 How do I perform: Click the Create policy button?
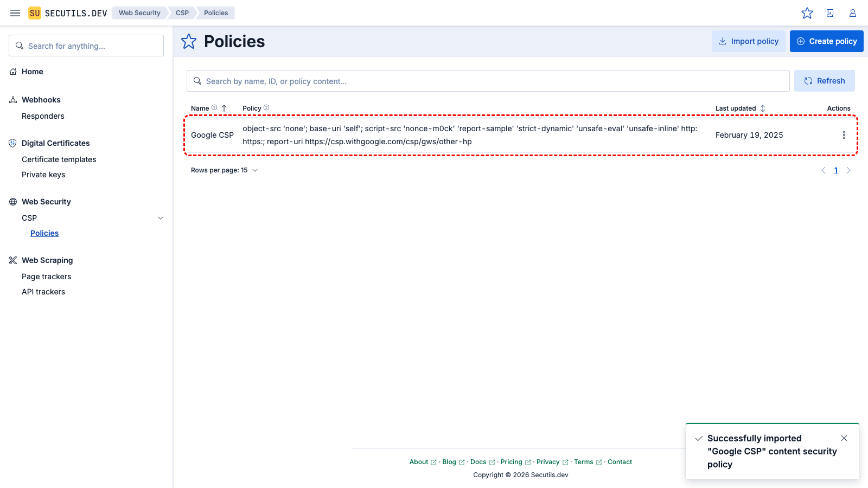point(826,41)
